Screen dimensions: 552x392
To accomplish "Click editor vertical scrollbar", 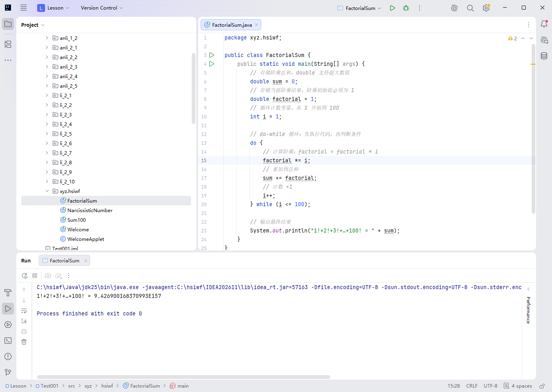I will (x=533, y=129).
